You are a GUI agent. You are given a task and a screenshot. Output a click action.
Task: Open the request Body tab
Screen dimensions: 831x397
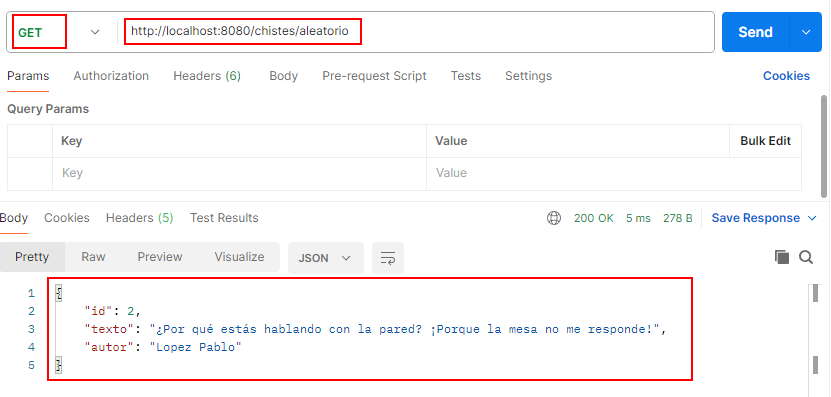[284, 76]
